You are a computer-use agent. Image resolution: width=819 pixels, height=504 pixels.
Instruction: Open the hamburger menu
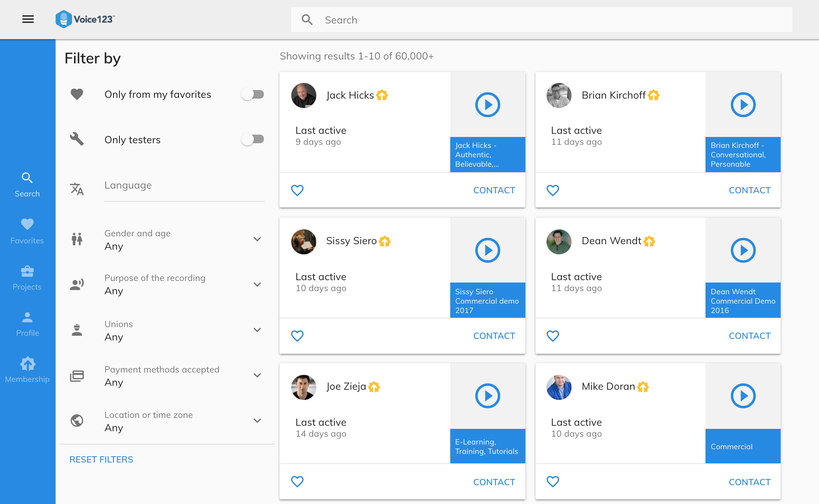point(28,19)
